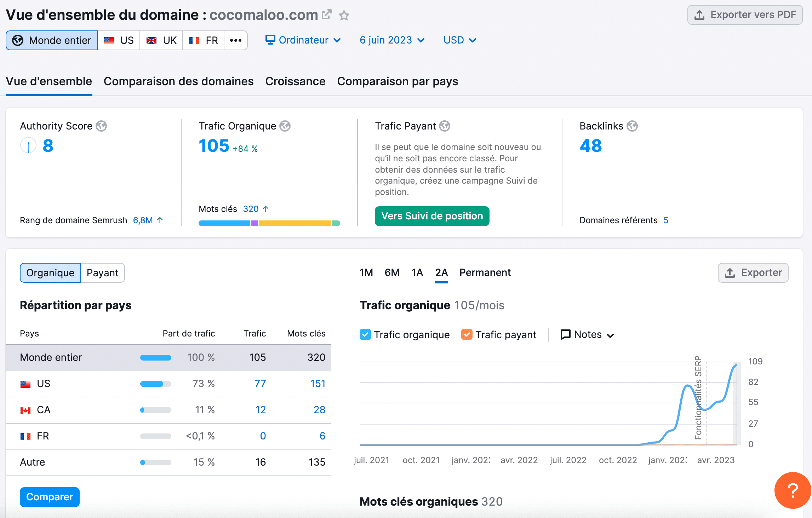Click CA keywords value 28
The image size is (812, 518).
pos(319,410)
